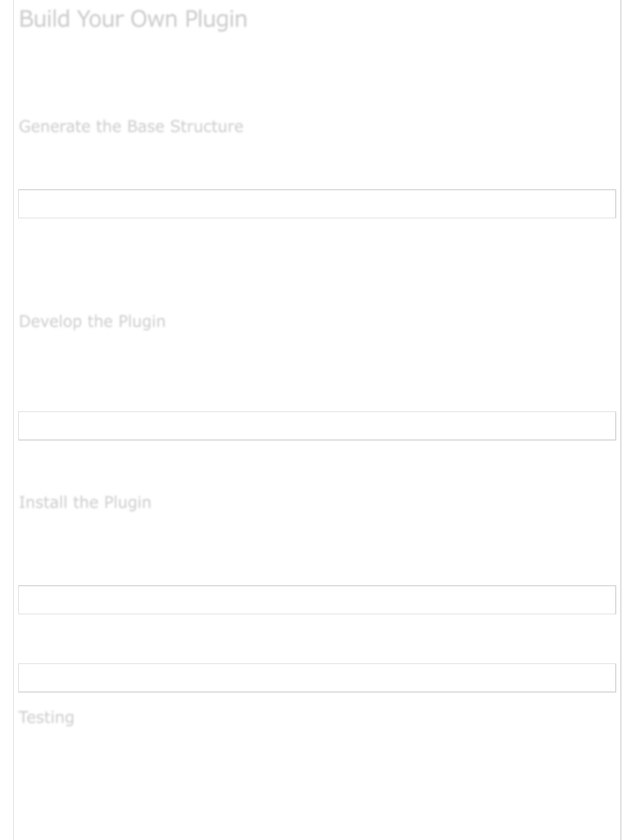Select the Build Your Own Plugin title

tap(133, 19)
